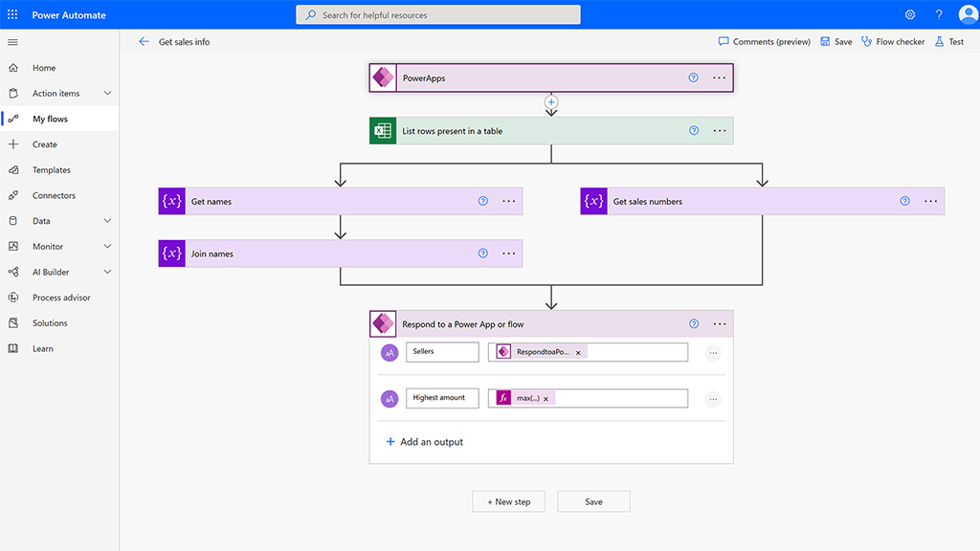Go to Home in the sidebar

[x=59, y=68]
